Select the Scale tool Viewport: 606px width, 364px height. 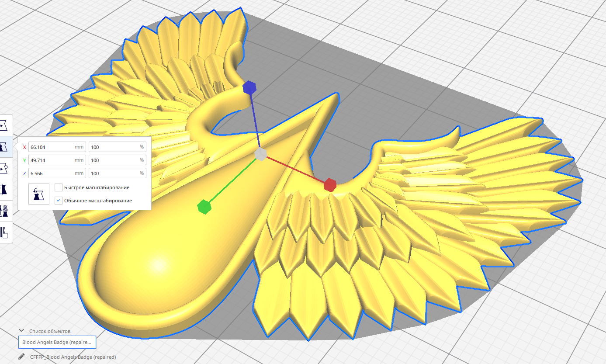point(6,147)
